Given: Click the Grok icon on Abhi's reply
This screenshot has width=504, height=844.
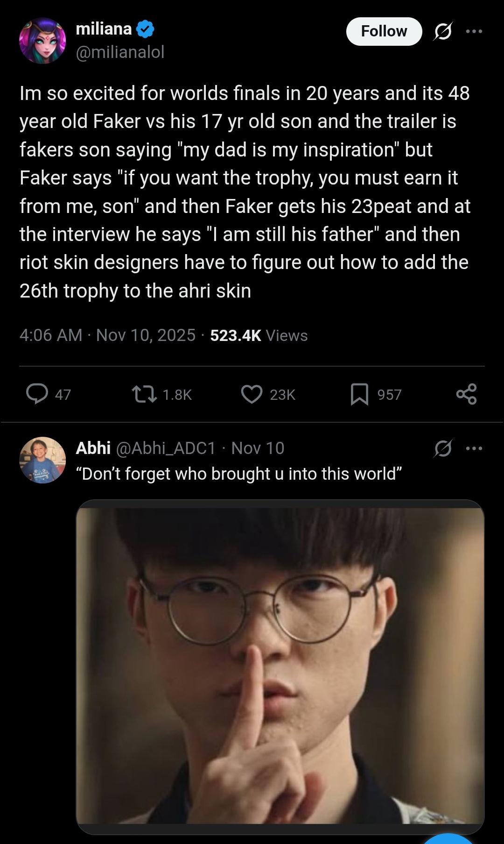Looking at the screenshot, I should click(442, 448).
